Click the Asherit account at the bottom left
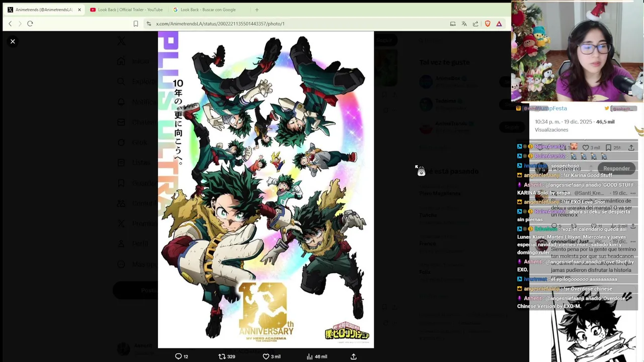The image size is (644, 362). pyautogui.click(x=136, y=348)
